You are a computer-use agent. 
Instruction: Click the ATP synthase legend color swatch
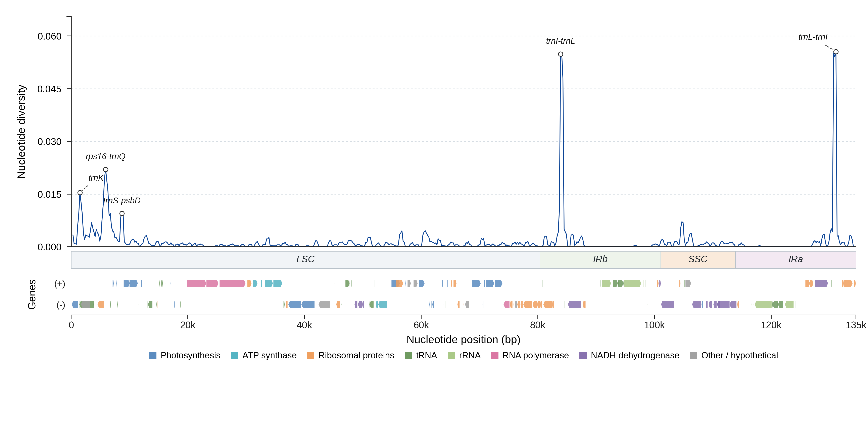point(235,355)
